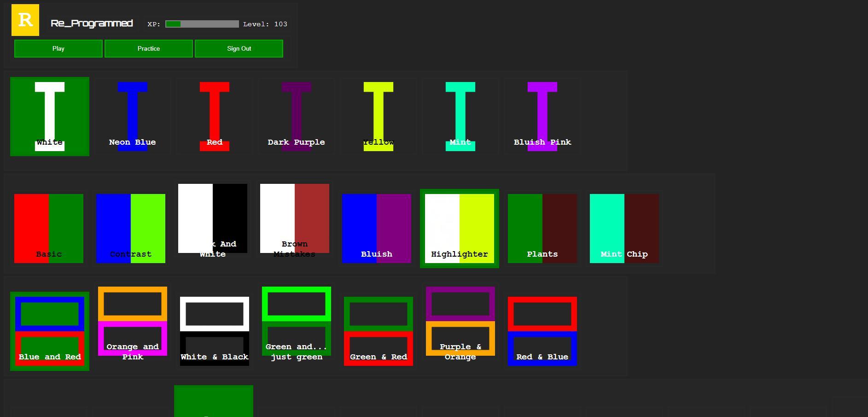
Task: Select the Bluish Pink cursor skin
Action: coord(542,116)
